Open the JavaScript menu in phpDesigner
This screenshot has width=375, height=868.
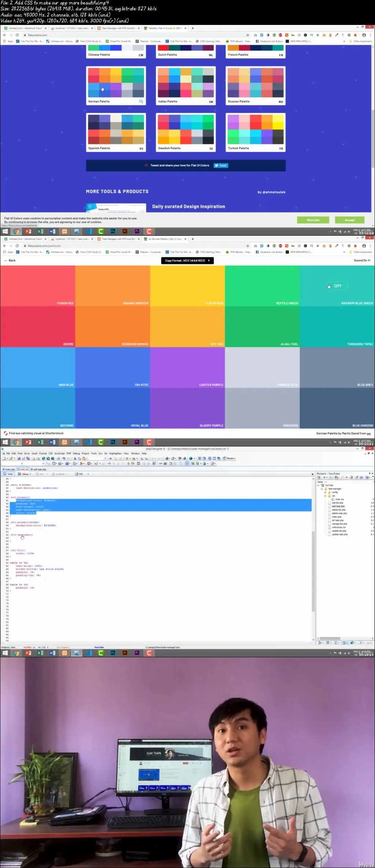click(59, 453)
